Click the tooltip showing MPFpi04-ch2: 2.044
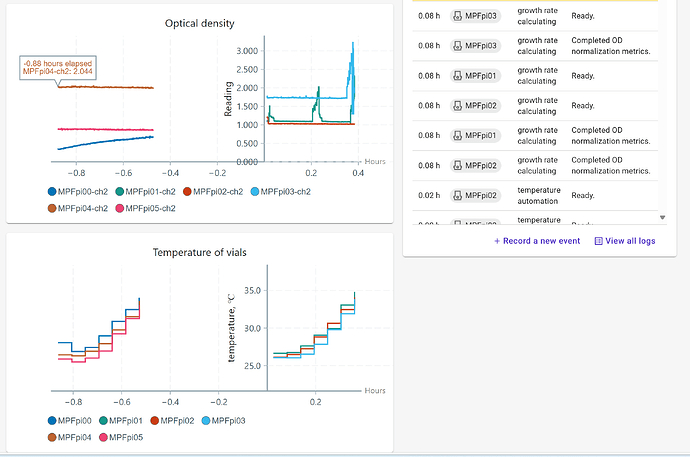Image resolution: width=690 pixels, height=457 pixels. (58, 67)
